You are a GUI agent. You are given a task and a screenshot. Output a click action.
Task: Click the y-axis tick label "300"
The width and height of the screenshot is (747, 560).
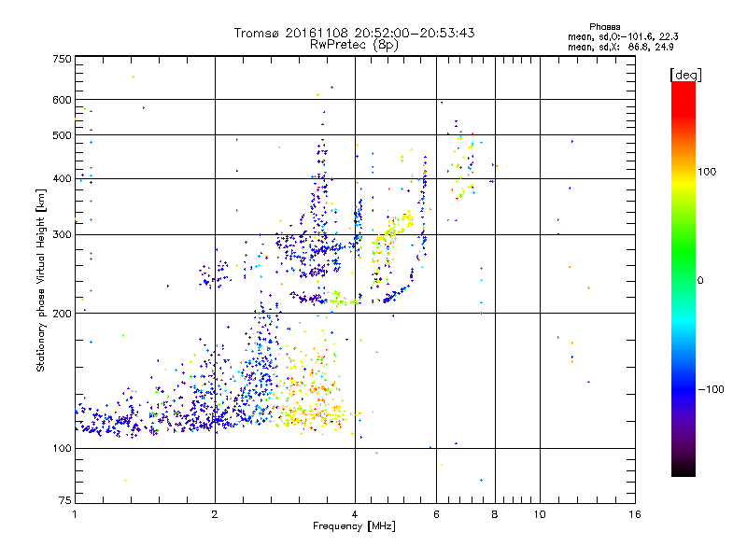(62, 234)
